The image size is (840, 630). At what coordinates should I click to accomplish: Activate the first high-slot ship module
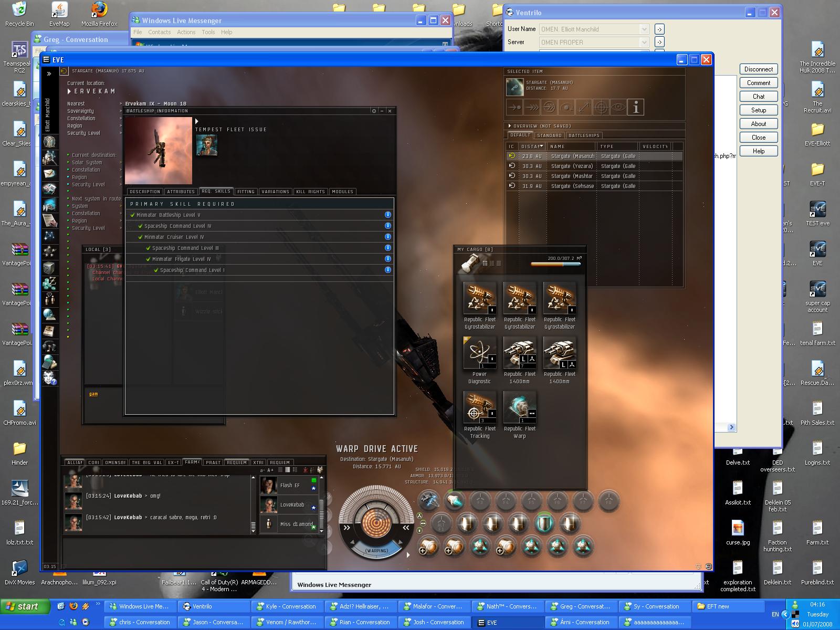click(429, 501)
